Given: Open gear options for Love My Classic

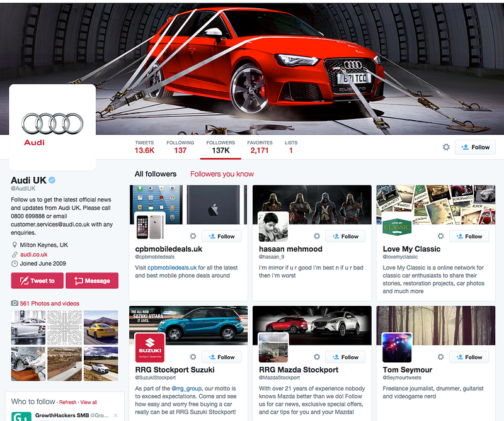Looking at the screenshot, I should click(440, 236).
